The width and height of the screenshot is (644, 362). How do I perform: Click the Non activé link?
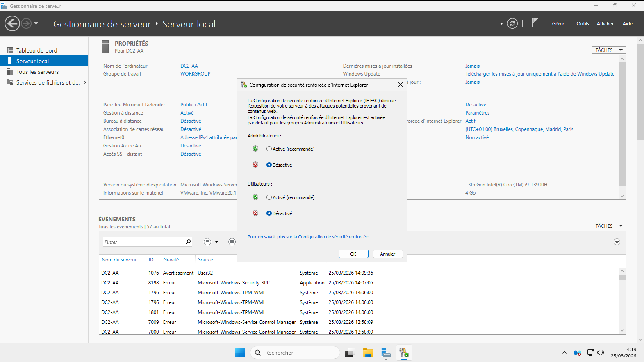point(477,137)
